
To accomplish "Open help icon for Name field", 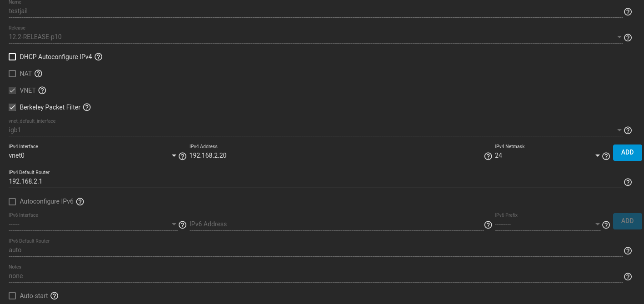I will (x=628, y=12).
